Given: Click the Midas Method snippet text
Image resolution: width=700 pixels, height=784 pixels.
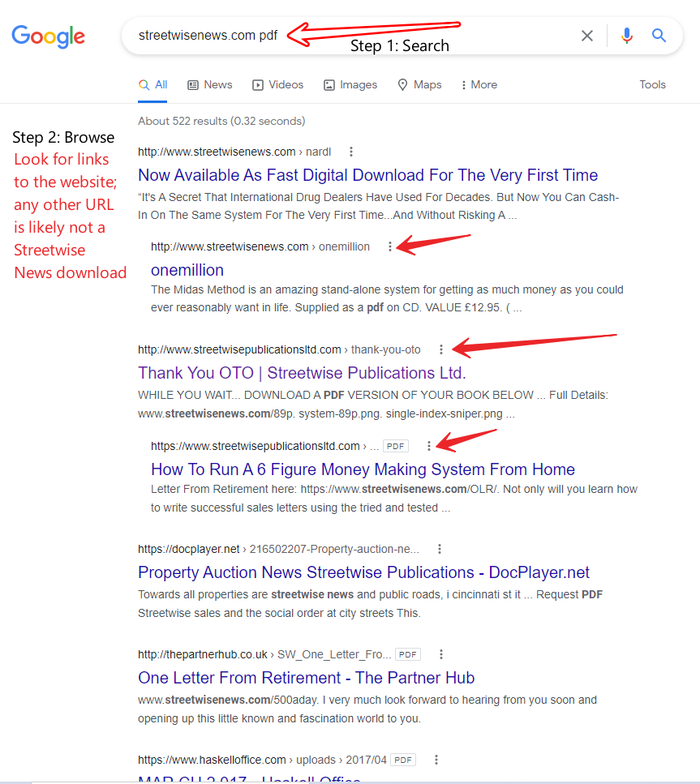Looking at the screenshot, I should pyautogui.click(x=387, y=298).
